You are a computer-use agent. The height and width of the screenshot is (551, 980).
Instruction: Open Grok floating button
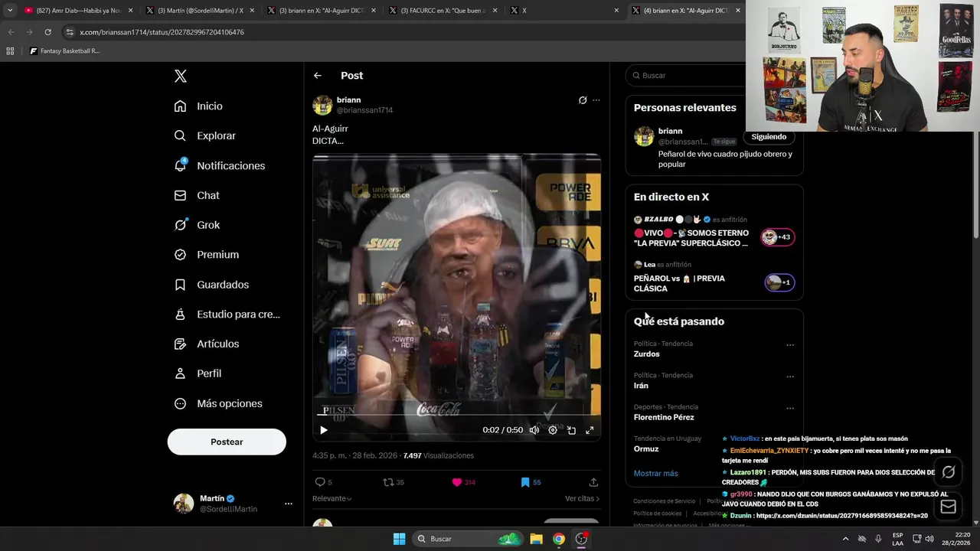(x=949, y=472)
